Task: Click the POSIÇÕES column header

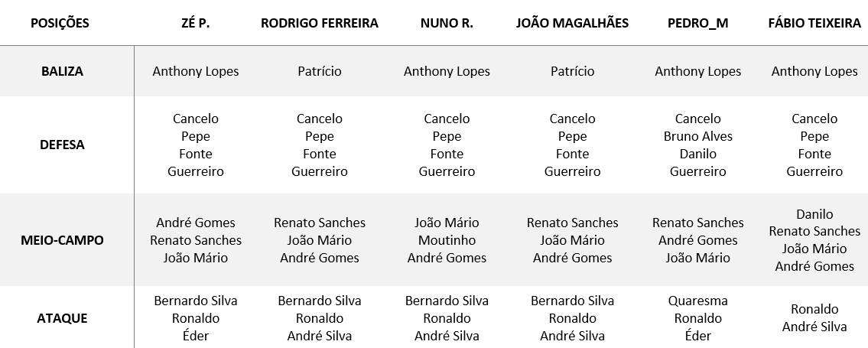Action: tap(60, 23)
